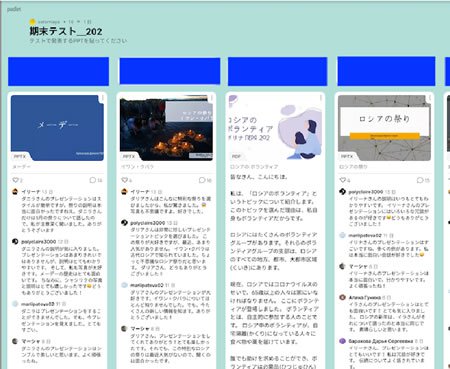
Task: Click marlipatova02's avatar in イワン・クパラ comments
Action: pos(124,285)
